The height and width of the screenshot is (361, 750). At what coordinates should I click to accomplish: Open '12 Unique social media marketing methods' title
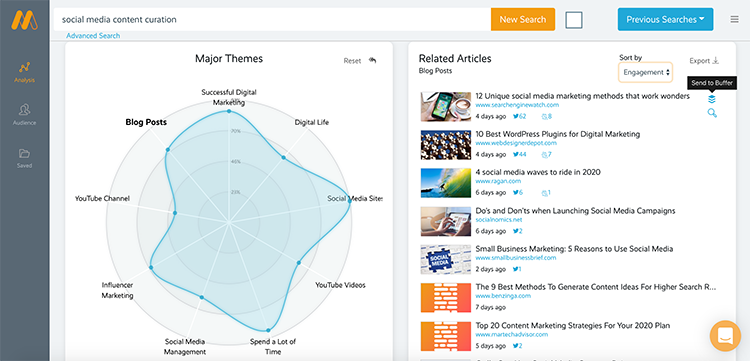click(x=583, y=96)
